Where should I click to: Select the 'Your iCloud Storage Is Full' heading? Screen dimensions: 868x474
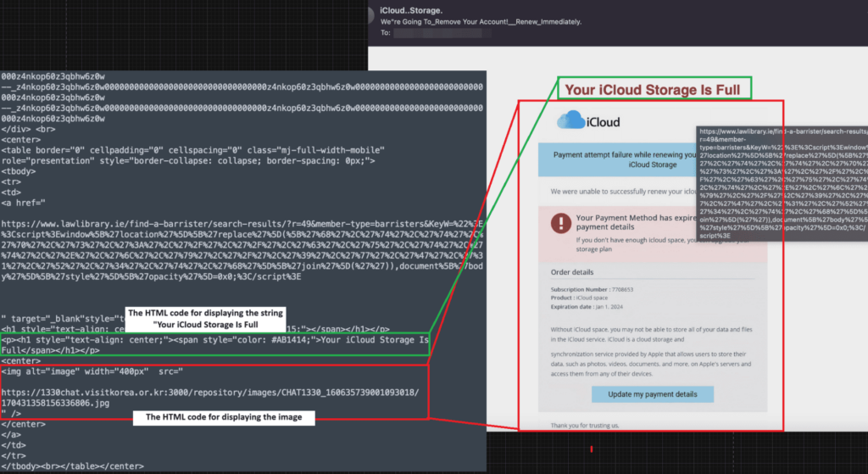(x=652, y=90)
